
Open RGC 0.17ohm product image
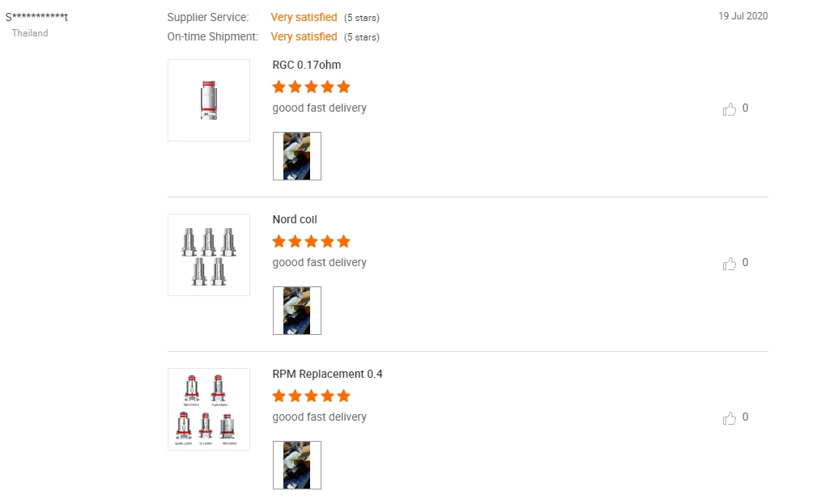point(209,100)
